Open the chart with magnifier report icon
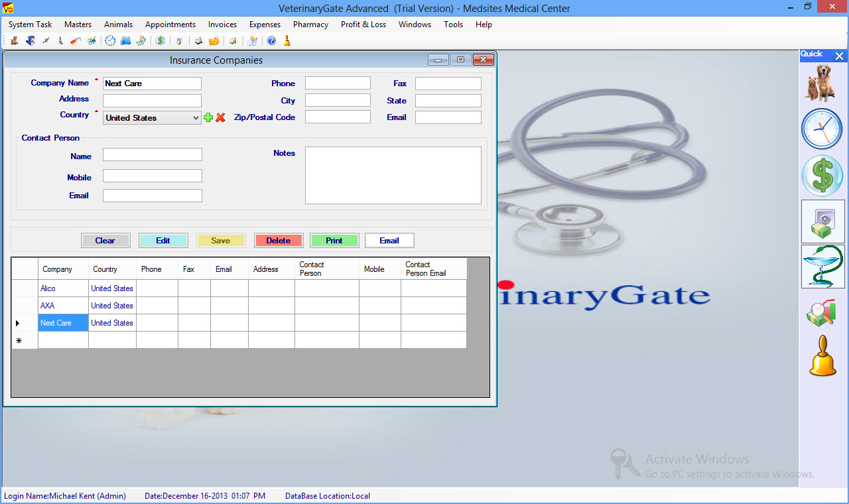Viewport: 849px width, 504px height. click(x=822, y=313)
